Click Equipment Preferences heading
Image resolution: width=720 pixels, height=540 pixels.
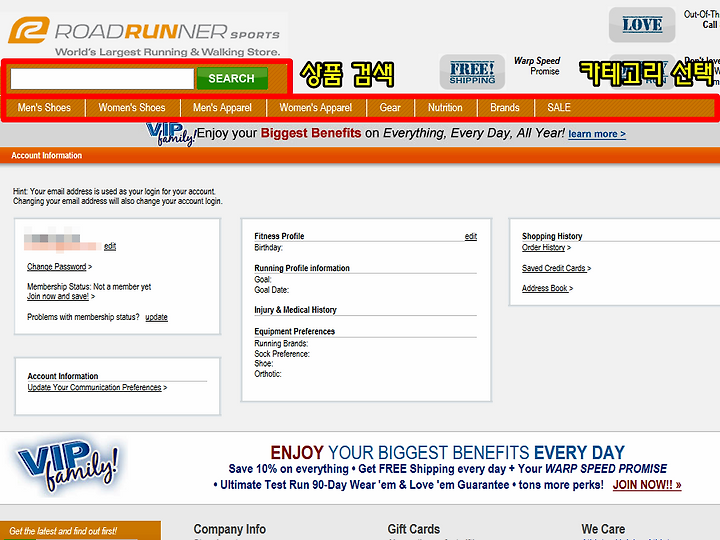pyautogui.click(x=295, y=332)
